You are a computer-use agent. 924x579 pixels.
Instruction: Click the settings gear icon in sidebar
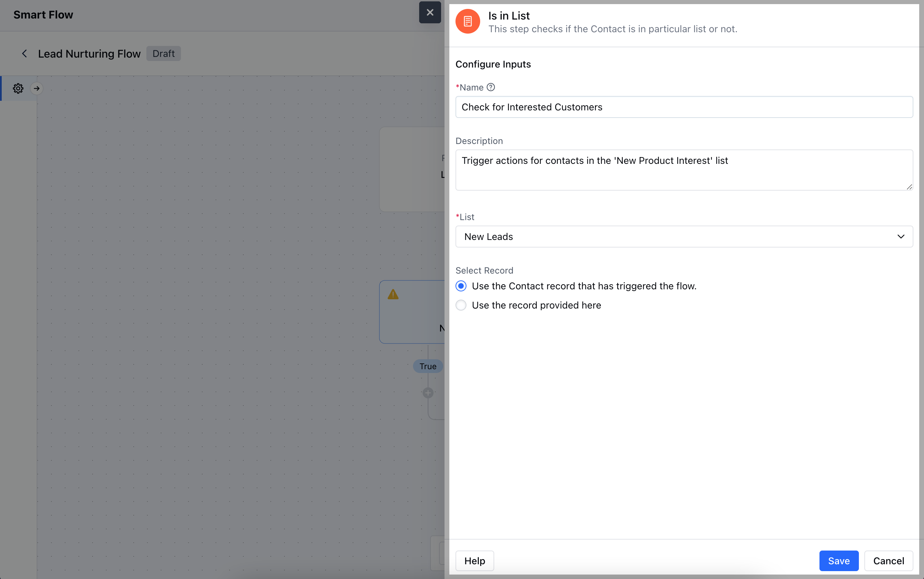pos(18,88)
